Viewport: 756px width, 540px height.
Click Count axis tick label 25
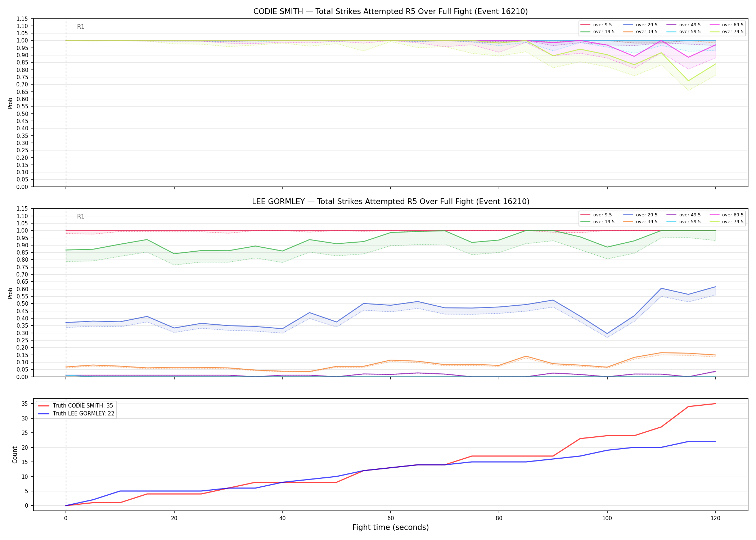(x=25, y=433)
